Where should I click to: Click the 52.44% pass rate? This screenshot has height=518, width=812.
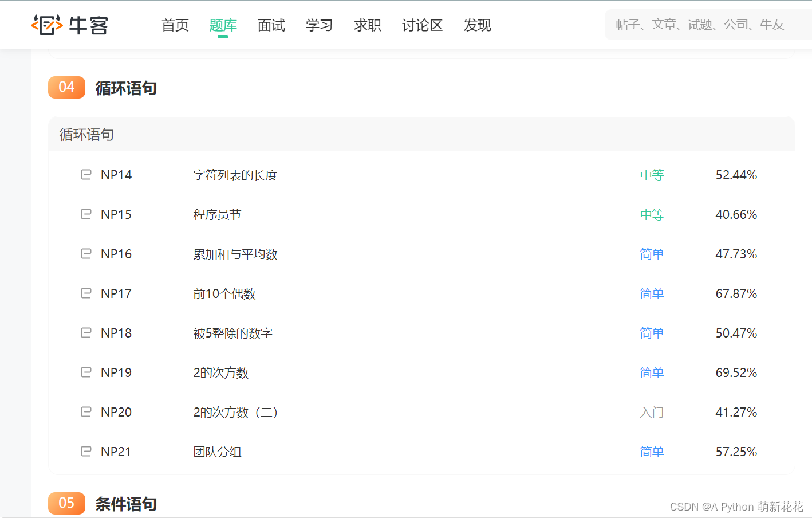(x=736, y=175)
